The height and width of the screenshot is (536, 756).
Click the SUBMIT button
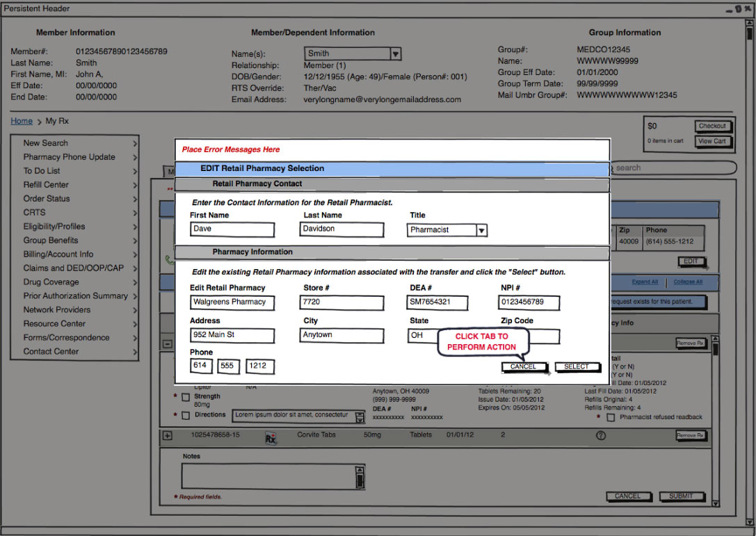pyautogui.click(x=681, y=496)
